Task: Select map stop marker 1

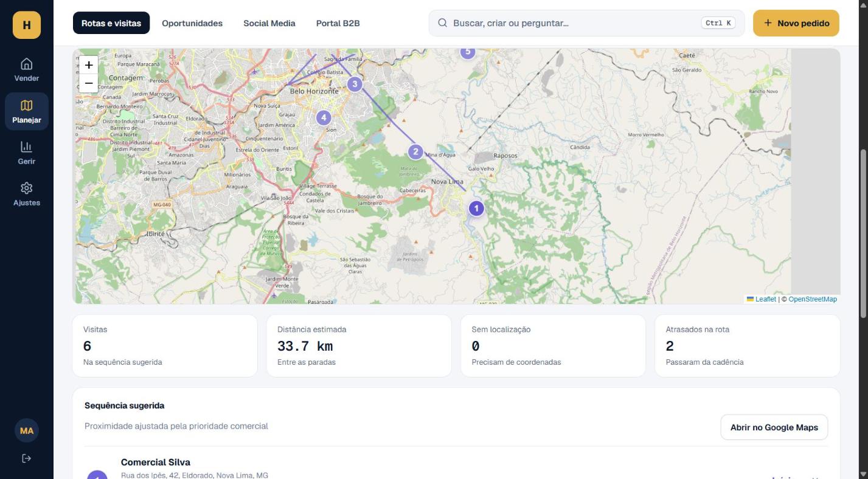Action: pos(476,208)
